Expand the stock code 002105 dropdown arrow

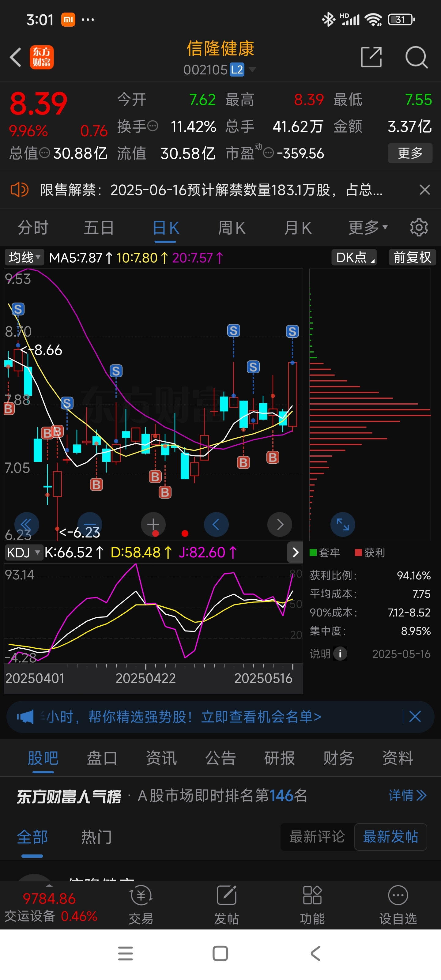coord(252,69)
